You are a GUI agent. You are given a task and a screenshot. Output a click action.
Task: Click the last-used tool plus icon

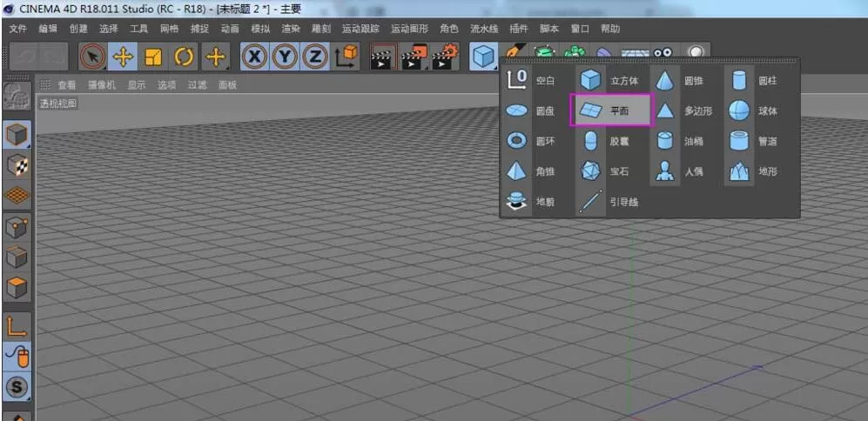point(215,57)
